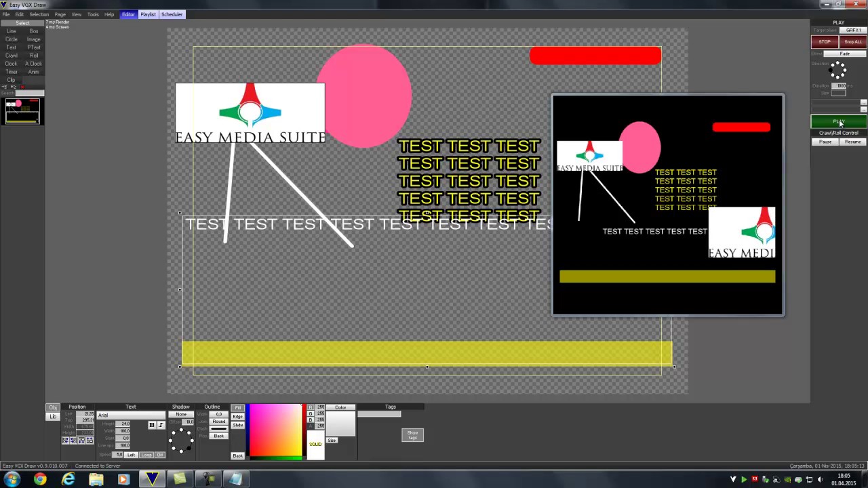This screenshot has width=868, height=488.
Task: Select the Box drawing tool
Action: pyautogui.click(x=34, y=31)
